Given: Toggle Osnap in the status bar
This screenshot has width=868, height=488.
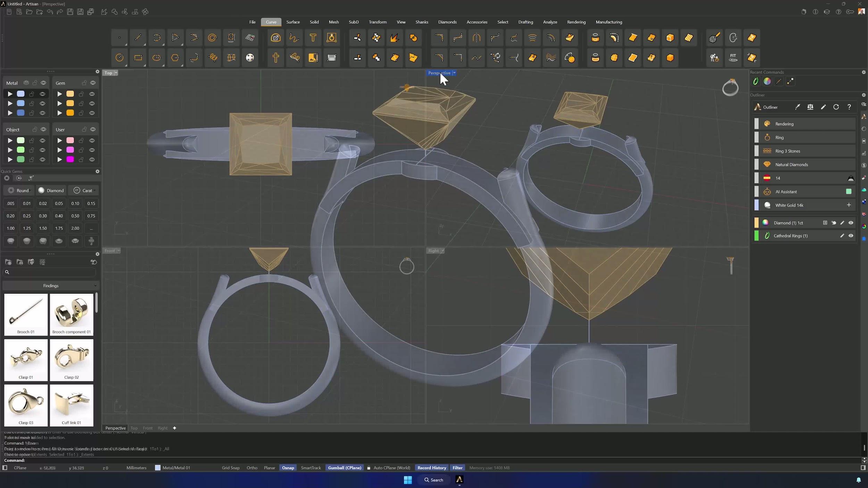Looking at the screenshot, I should click(288, 468).
